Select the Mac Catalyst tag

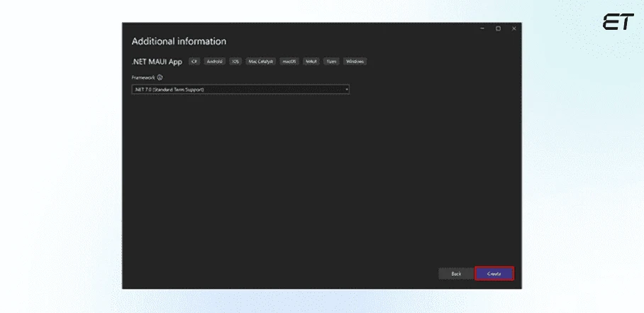point(261,61)
